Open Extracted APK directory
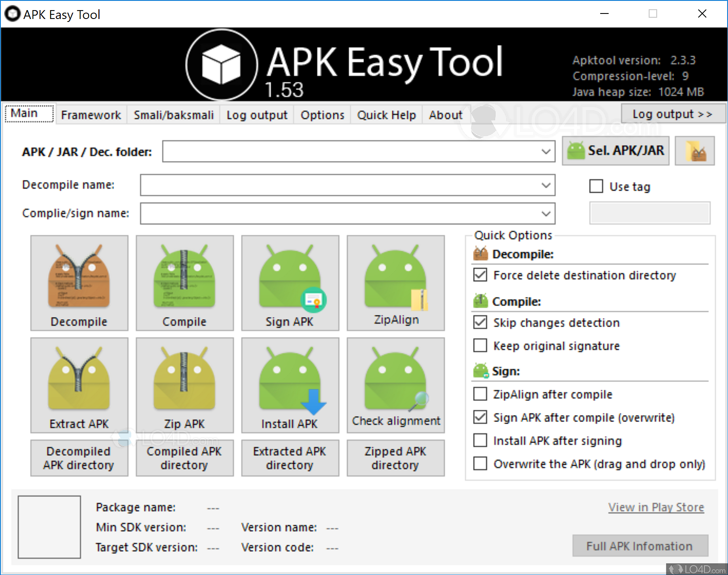 pyautogui.click(x=290, y=458)
